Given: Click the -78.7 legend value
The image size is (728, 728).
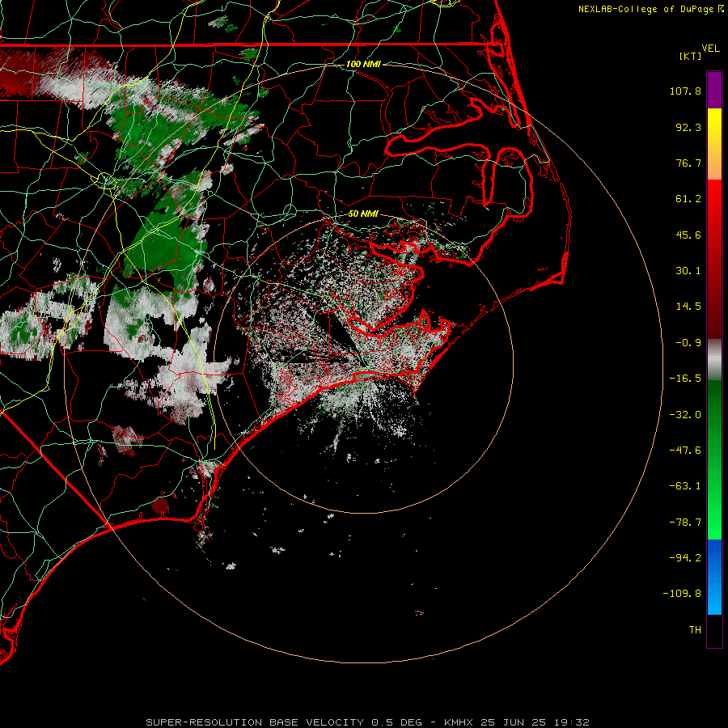Looking at the screenshot, I should pos(685,523).
